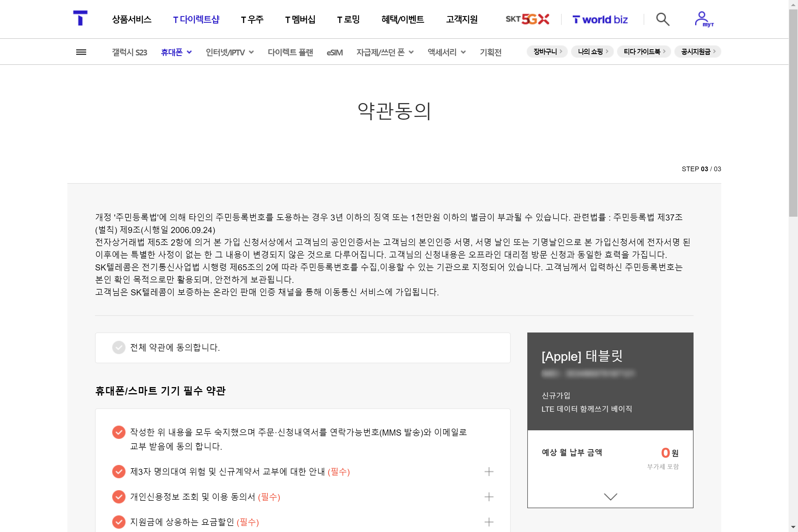798x532 pixels.
Task: Expand credit information consent plus icon
Action: (x=488, y=497)
